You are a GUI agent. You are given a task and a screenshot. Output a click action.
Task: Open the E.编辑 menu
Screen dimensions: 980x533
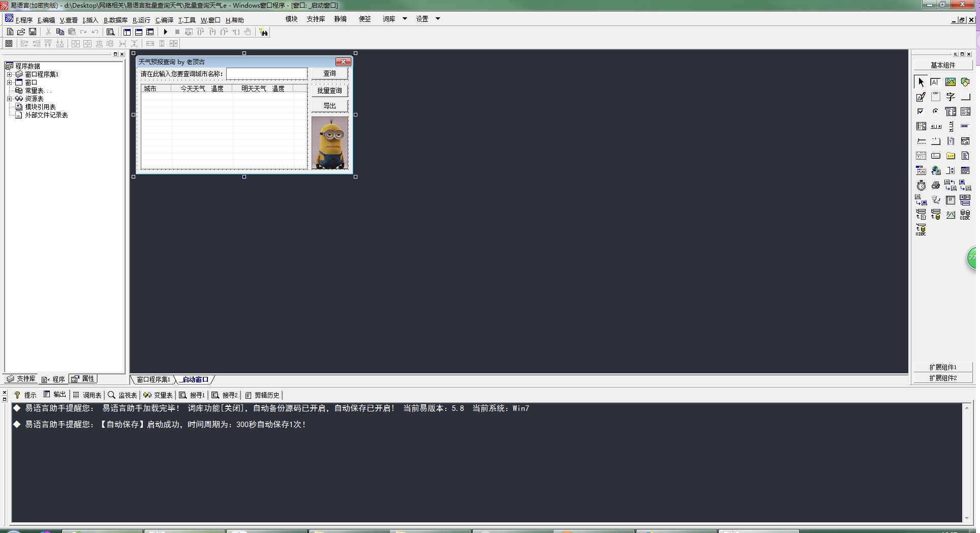coord(46,20)
